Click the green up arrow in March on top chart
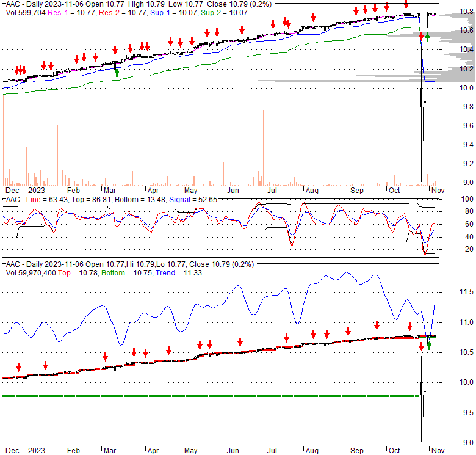Image resolution: width=476 pixels, height=455 pixels. click(x=117, y=72)
